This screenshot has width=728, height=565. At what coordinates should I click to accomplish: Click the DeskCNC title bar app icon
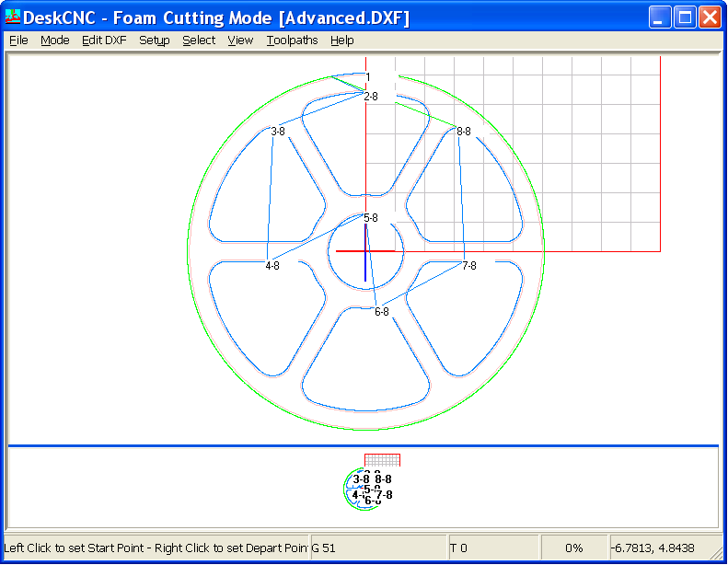coord(13,17)
